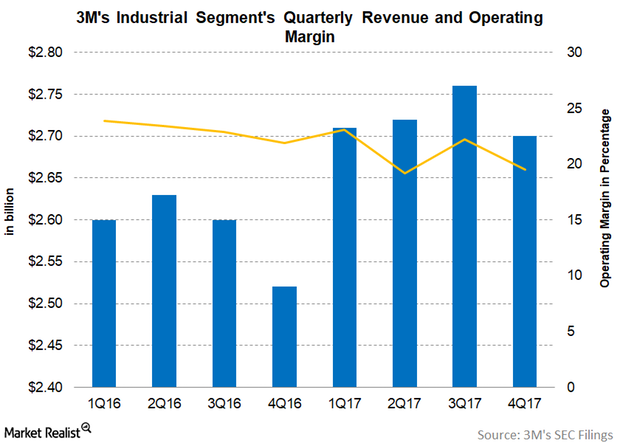Click the 3Q16 revenue bar

[224, 303]
